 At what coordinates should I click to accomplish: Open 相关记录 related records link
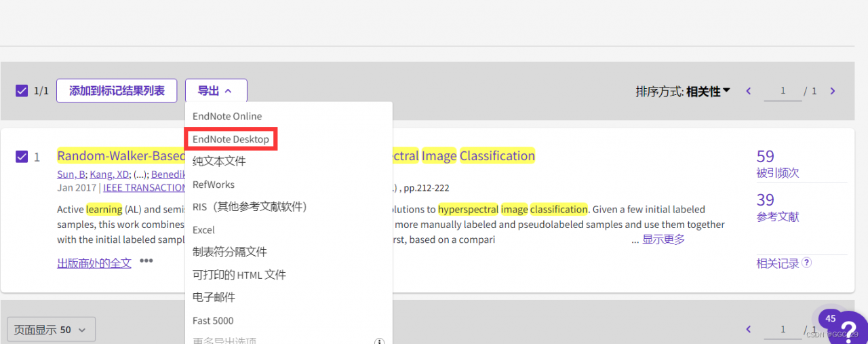(778, 263)
